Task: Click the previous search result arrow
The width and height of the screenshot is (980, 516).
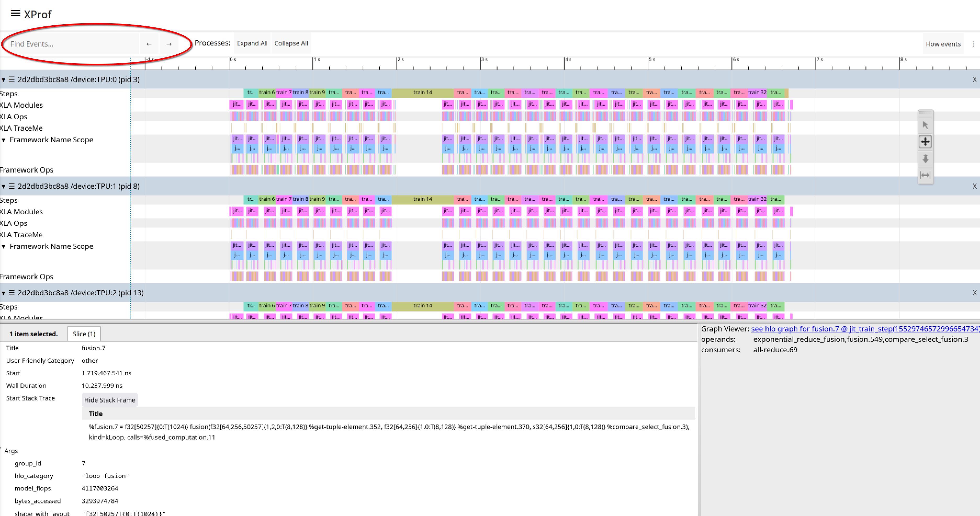Action: [149, 44]
